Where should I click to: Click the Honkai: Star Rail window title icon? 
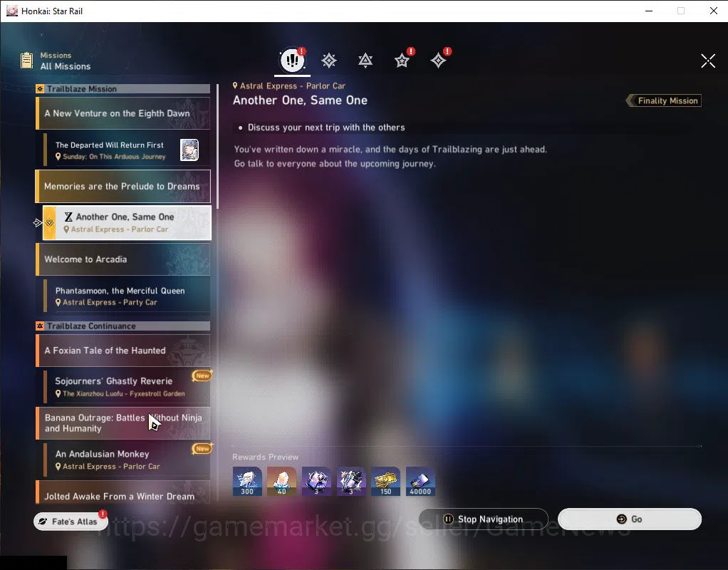point(11,11)
